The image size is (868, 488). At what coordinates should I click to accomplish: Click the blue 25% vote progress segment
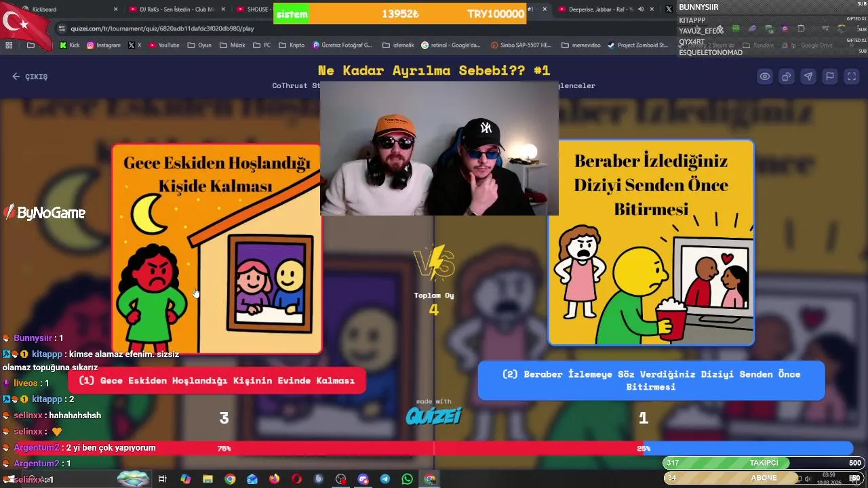click(x=748, y=448)
